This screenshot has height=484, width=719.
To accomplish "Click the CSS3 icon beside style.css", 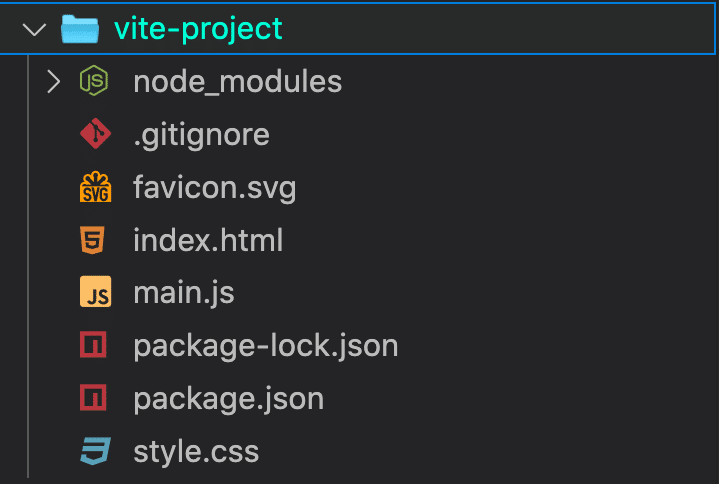I will pyautogui.click(x=95, y=451).
